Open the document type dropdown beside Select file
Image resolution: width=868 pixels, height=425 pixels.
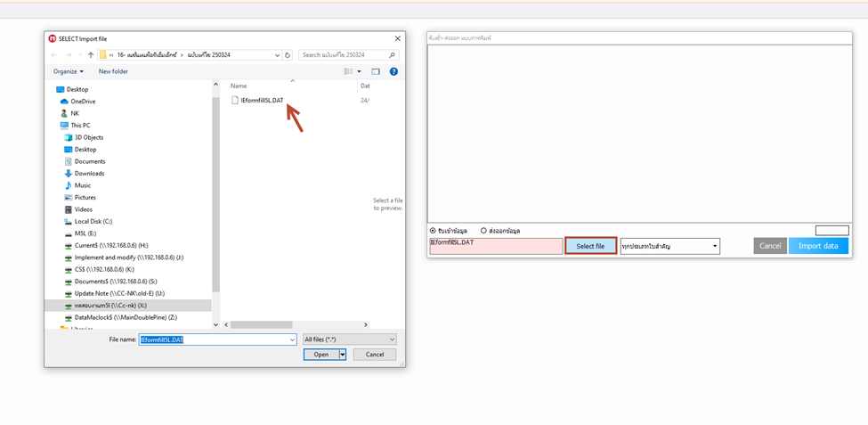pyautogui.click(x=669, y=246)
